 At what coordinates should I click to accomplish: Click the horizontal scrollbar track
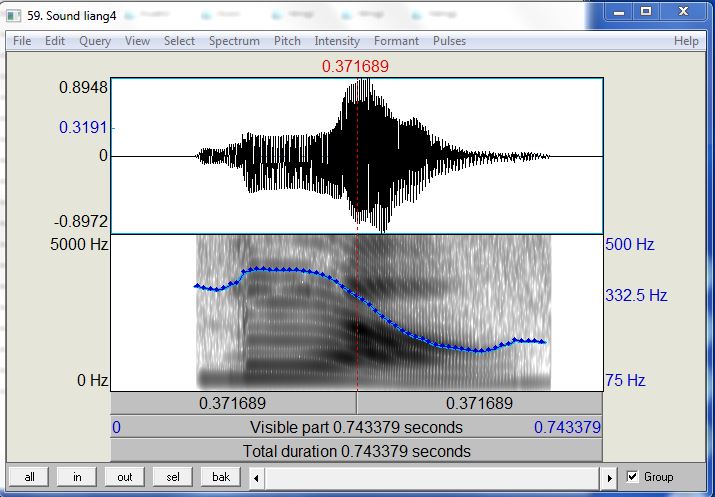[x=433, y=478]
